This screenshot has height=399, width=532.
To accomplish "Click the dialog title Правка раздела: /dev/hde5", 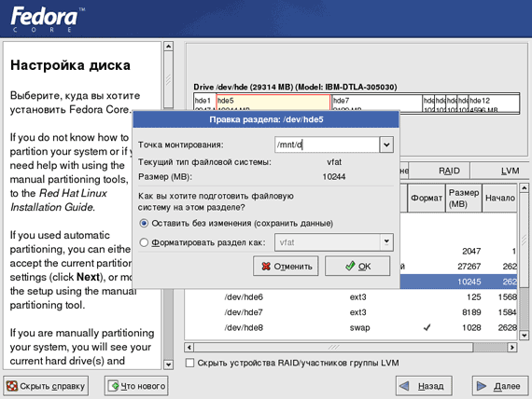I will 266,119.
